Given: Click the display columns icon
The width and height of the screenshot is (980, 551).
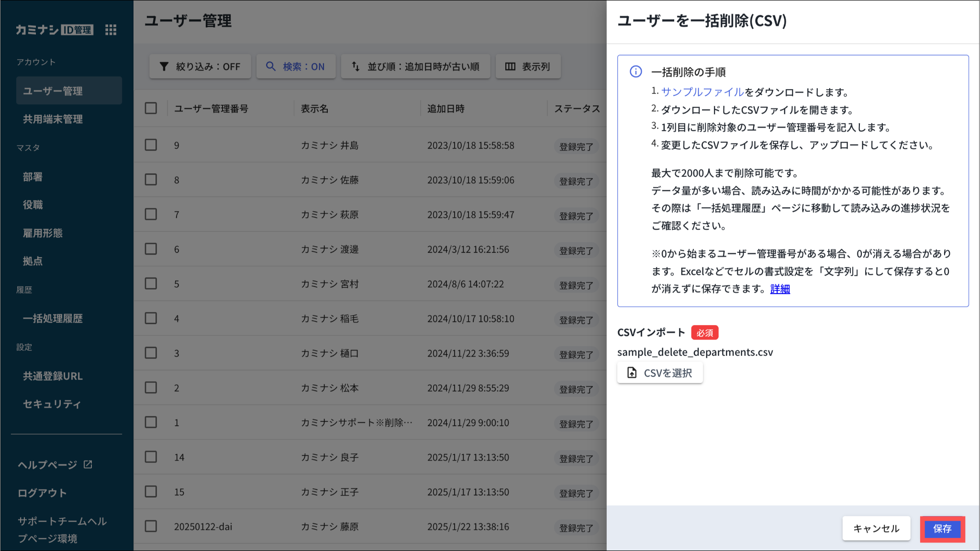Looking at the screenshot, I should [x=510, y=67].
